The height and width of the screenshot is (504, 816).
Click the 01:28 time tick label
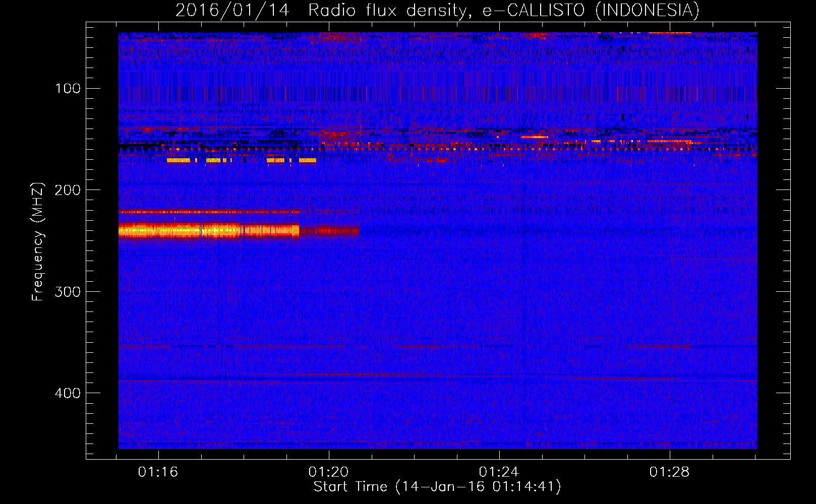click(669, 472)
